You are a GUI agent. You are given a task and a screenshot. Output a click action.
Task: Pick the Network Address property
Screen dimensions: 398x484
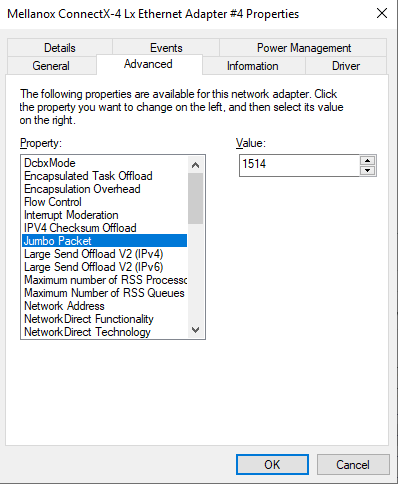click(104, 306)
